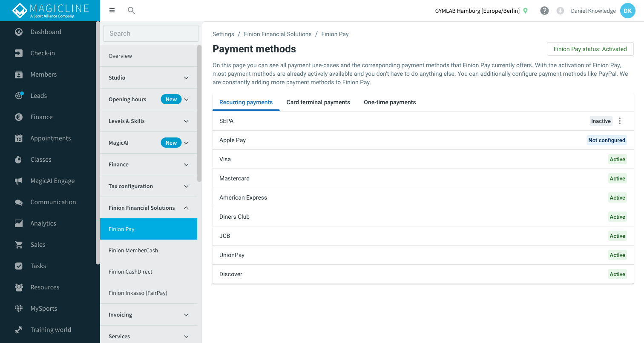644x343 pixels.
Task: Collapse the Finion Financial Solutions section
Action: tap(149, 208)
